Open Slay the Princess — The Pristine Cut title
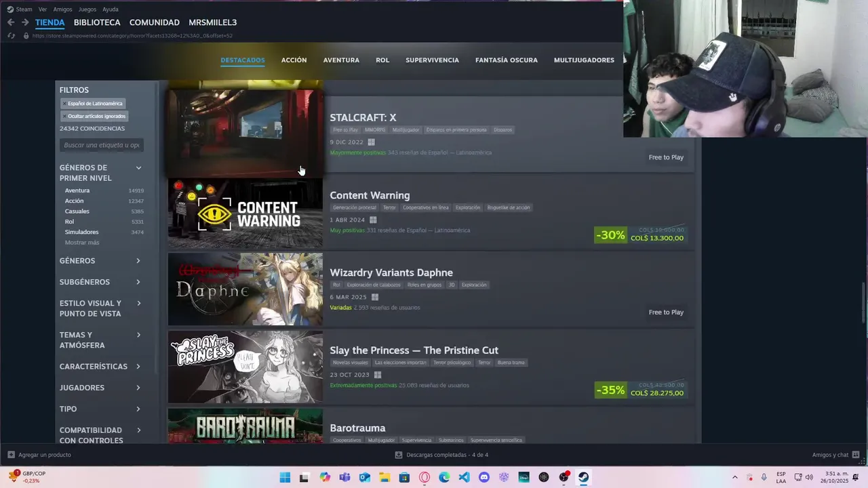 pyautogui.click(x=414, y=350)
